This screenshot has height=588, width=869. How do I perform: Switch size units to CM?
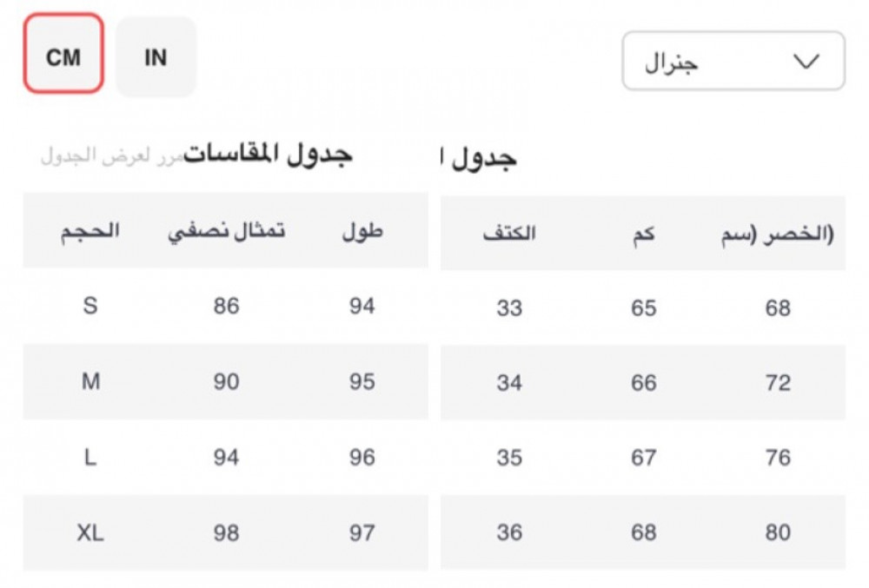coord(63,56)
